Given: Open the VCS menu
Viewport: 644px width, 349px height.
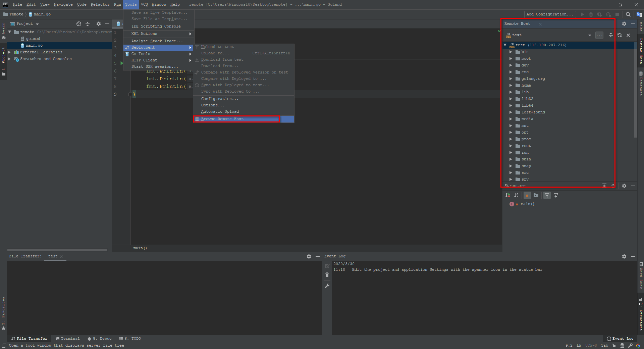Looking at the screenshot, I should pos(144,5).
